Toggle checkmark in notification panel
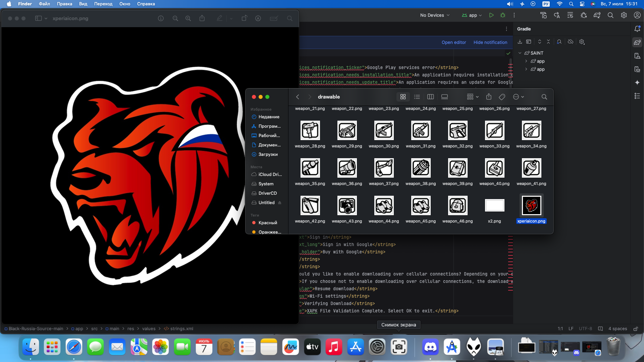 (x=508, y=54)
